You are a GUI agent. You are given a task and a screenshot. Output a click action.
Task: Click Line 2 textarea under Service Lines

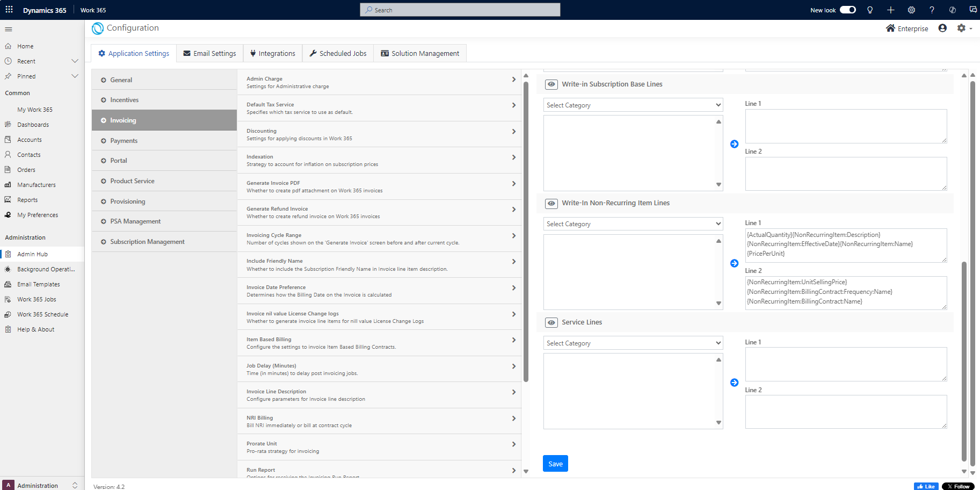[846, 412]
